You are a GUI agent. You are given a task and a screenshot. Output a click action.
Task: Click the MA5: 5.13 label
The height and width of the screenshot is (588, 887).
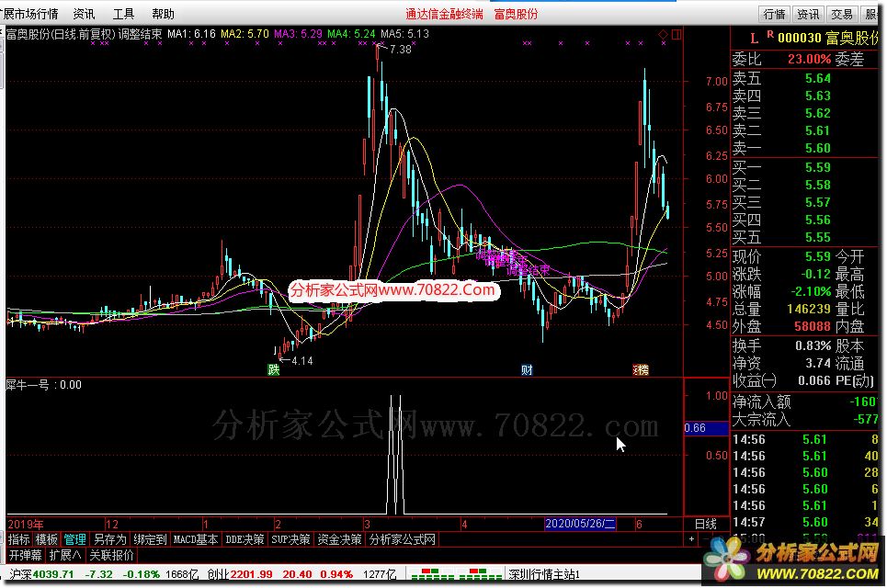click(405, 34)
